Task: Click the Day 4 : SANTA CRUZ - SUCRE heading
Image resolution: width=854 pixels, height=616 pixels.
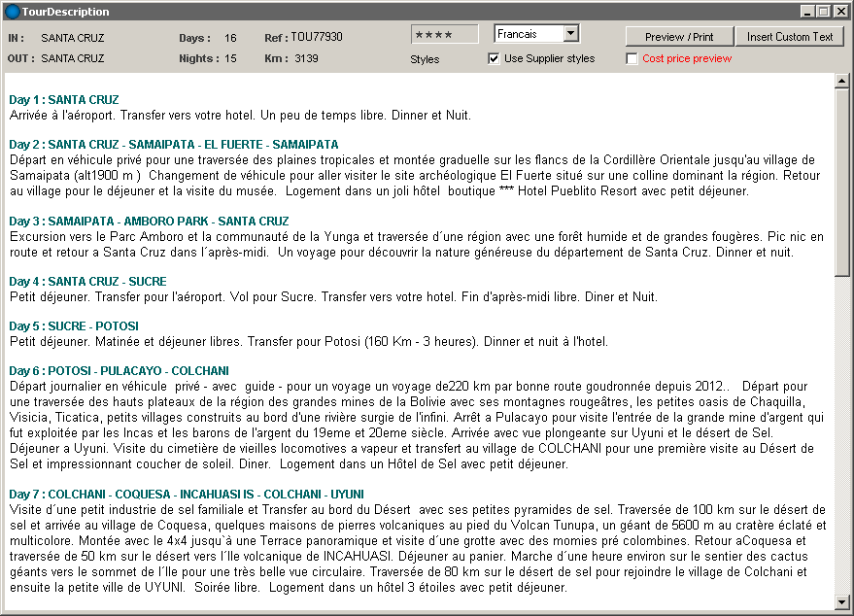Action: (87, 282)
